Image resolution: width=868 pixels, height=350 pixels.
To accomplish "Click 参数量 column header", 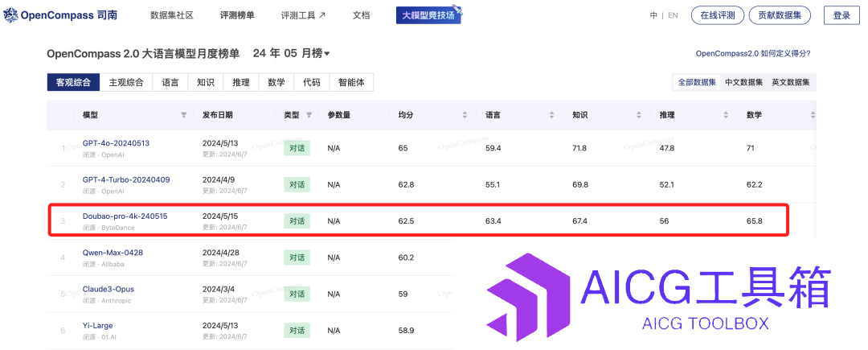I will [339, 115].
